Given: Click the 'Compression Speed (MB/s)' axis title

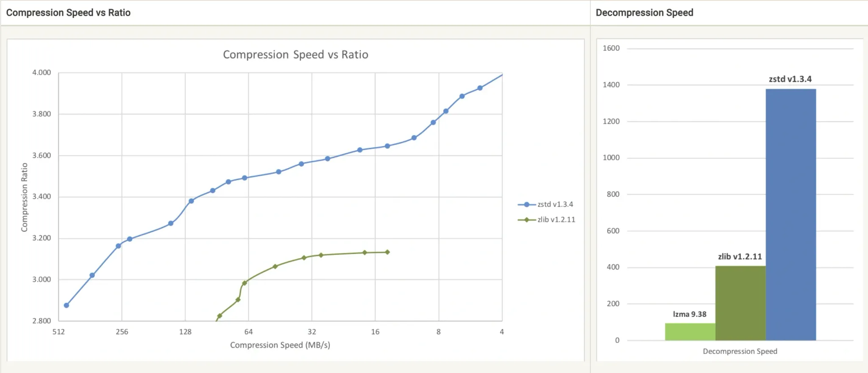Looking at the screenshot, I should pyautogui.click(x=280, y=345).
